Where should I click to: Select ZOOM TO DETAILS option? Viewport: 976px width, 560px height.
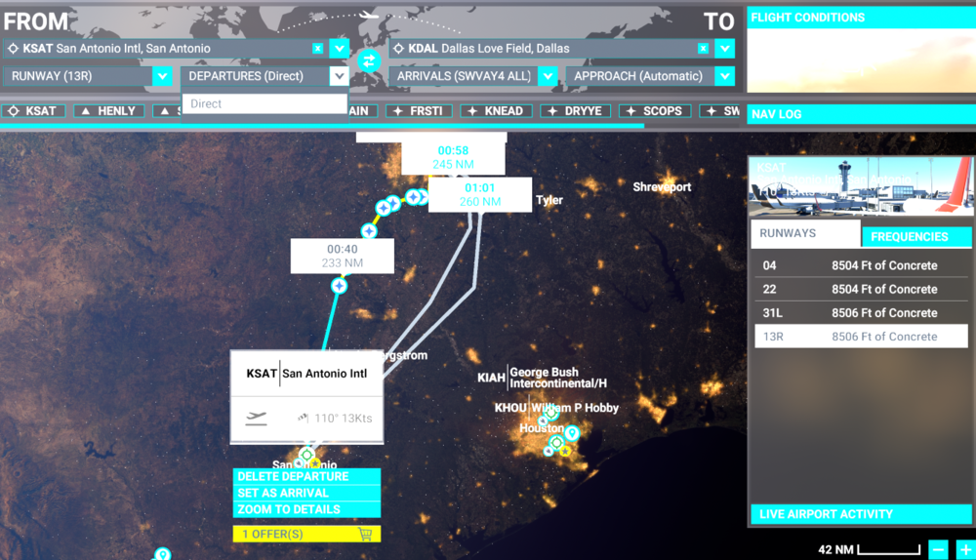tap(306, 509)
